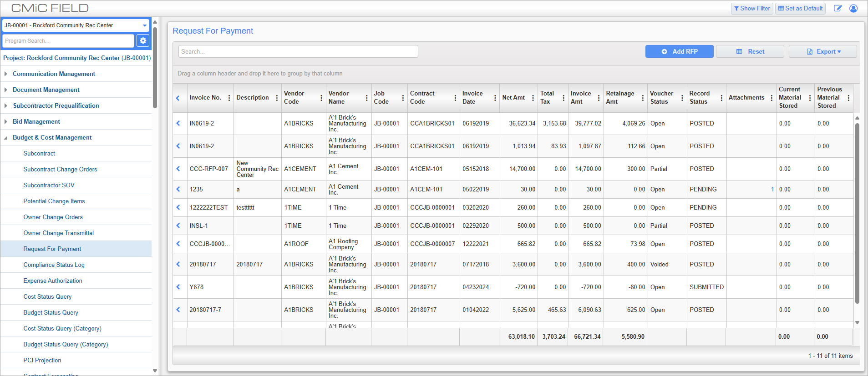Open the Vendor Code column menu
Image resolution: width=868 pixels, height=376 pixels.
[321, 98]
